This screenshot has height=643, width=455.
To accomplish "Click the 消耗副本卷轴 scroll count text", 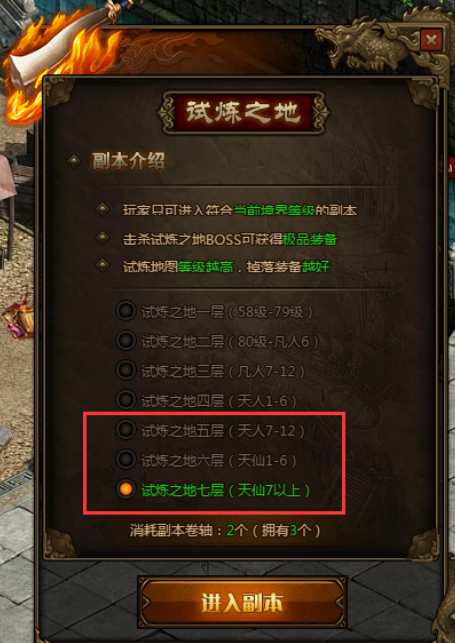I will [225, 531].
